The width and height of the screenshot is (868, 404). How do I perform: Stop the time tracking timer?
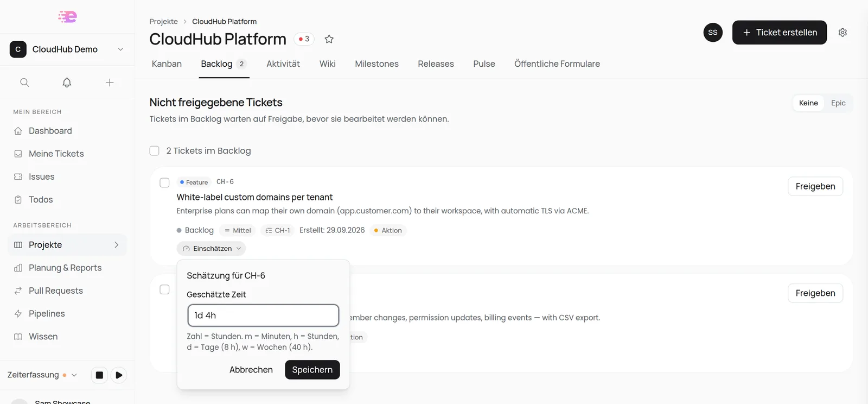click(x=99, y=375)
